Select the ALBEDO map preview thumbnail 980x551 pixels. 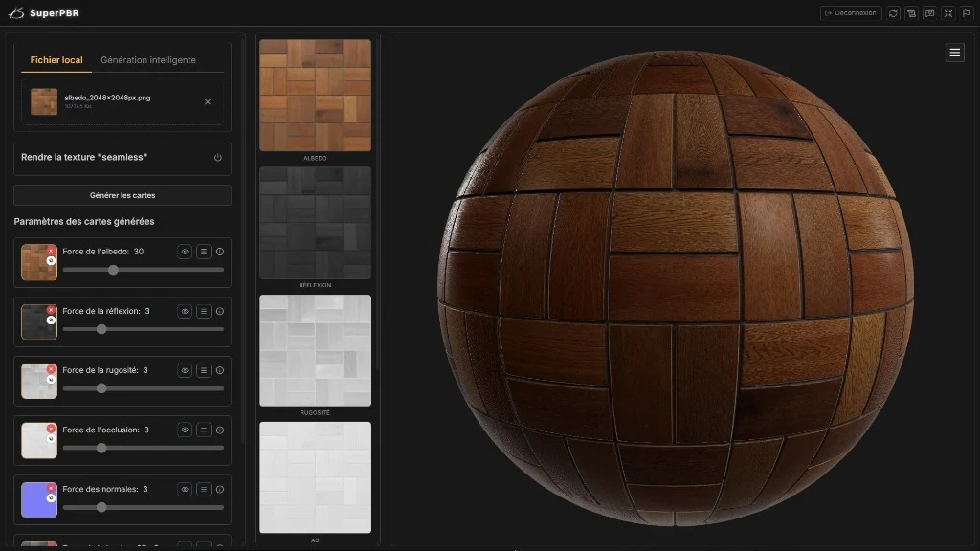tap(315, 95)
